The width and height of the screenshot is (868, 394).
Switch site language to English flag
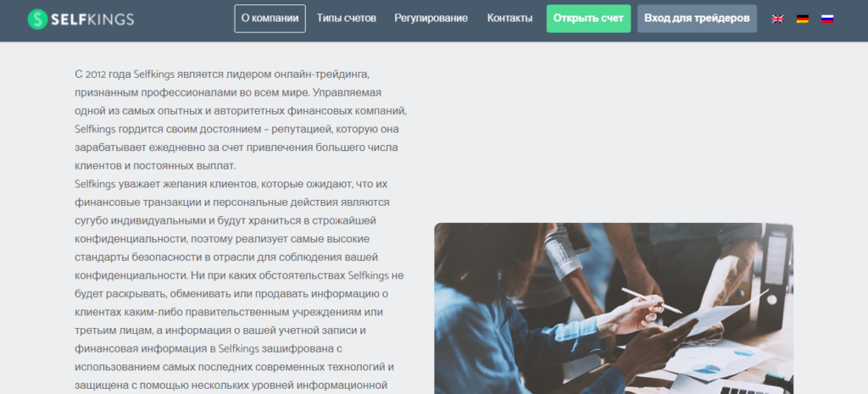[778, 19]
